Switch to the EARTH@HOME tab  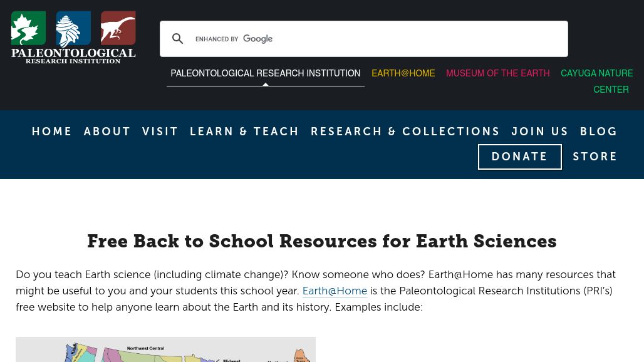pyautogui.click(x=403, y=73)
